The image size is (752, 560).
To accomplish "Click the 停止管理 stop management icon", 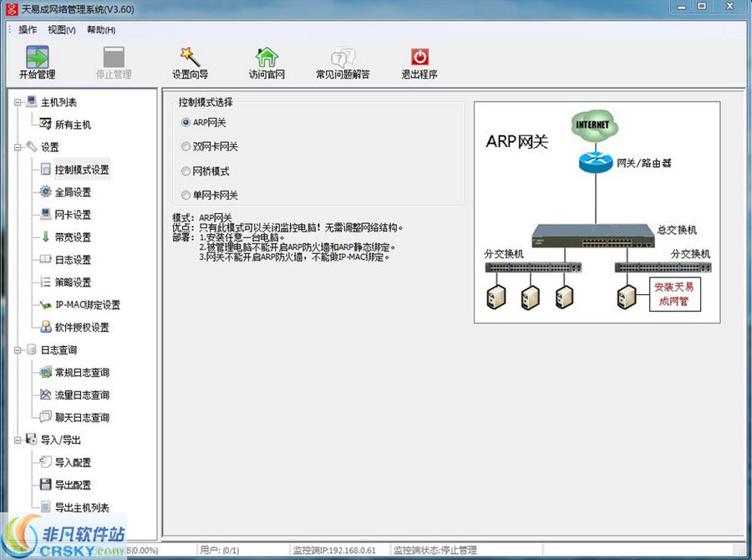I will point(114,58).
